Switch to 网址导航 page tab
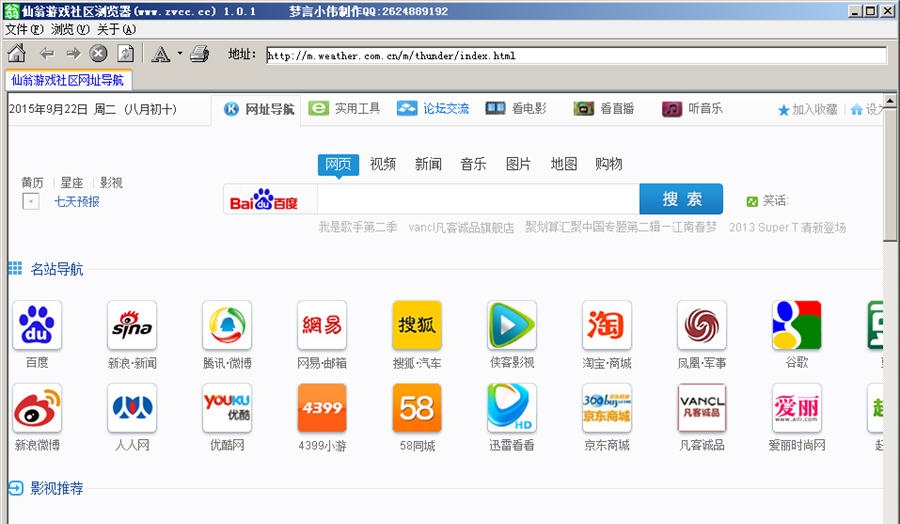This screenshot has height=524, width=900. (x=259, y=109)
